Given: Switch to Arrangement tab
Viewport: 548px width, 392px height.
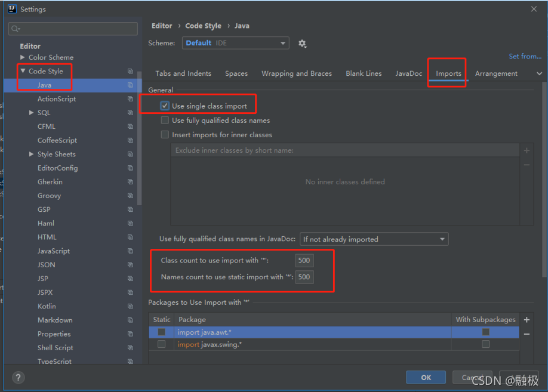Looking at the screenshot, I should 496,74.
